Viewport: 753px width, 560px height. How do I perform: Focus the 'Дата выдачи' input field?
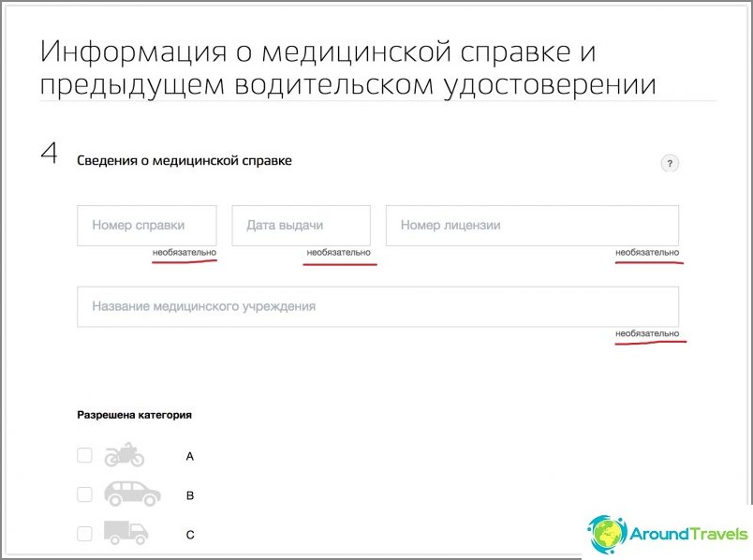click(301, 226)
